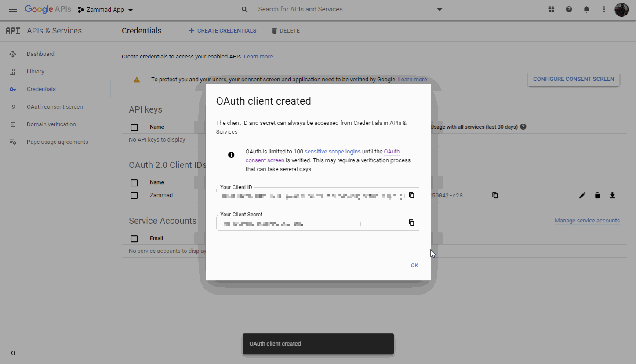636x364 pixels.
Task: Open the hamburger navigation menu
Action: tap(13, 9)
